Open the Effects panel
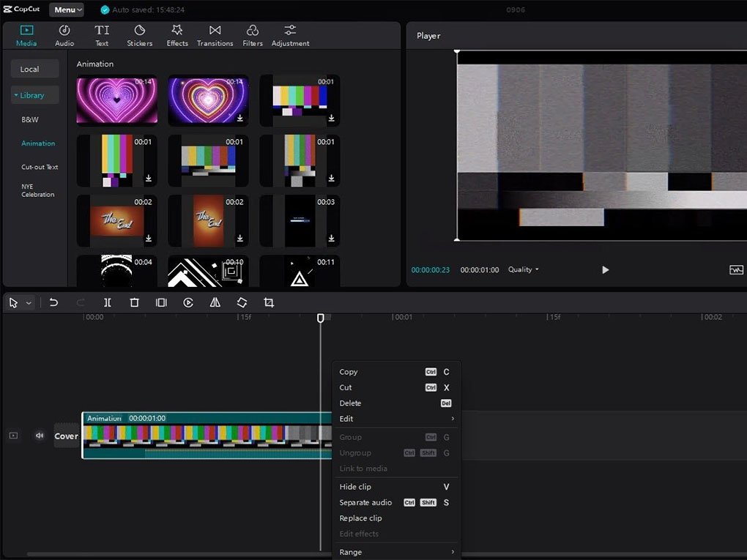 pyautogui.click(x=177, y=35)
